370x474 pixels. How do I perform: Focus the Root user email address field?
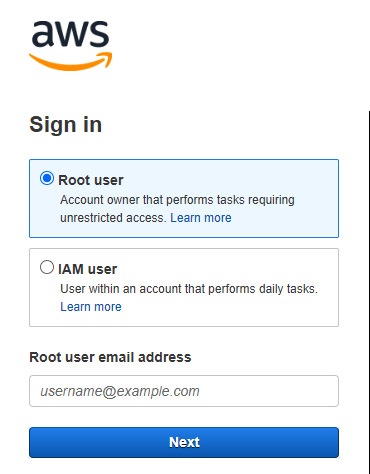(x=184, y=391)
